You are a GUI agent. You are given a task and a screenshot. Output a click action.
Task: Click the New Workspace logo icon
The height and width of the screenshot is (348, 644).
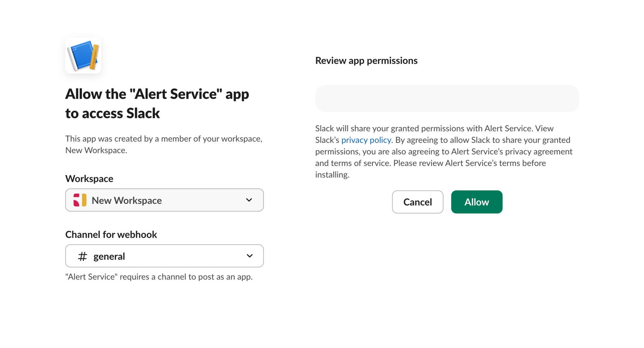point(80,200)
